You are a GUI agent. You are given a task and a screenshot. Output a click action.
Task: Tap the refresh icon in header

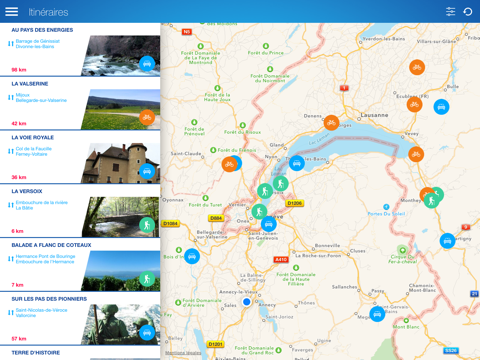[468, 12]
